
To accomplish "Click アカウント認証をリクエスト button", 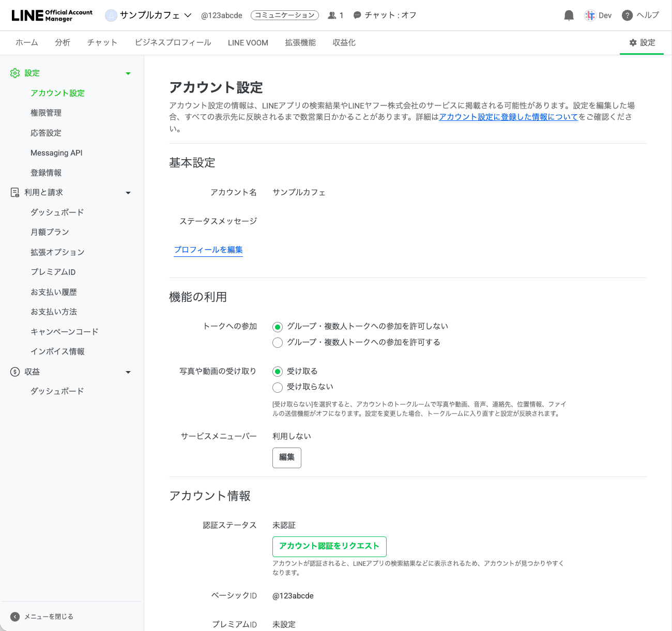I will pyautogui.click(x=329, y=546).
